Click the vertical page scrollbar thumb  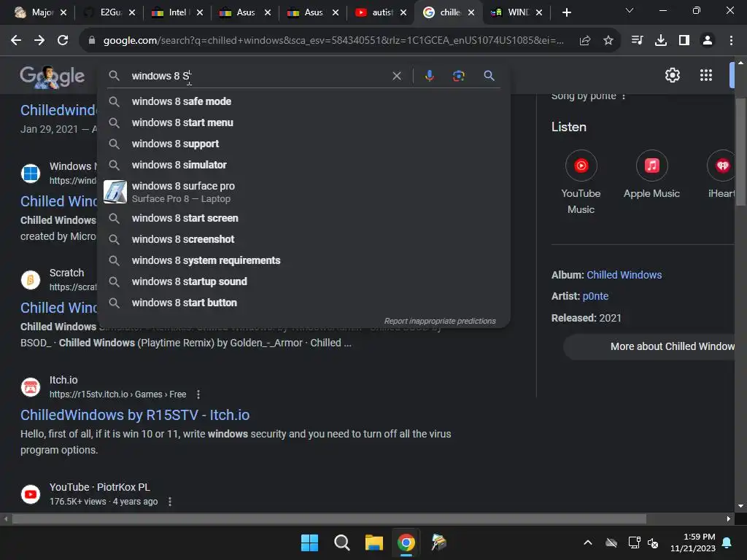[x=740, y=152]
